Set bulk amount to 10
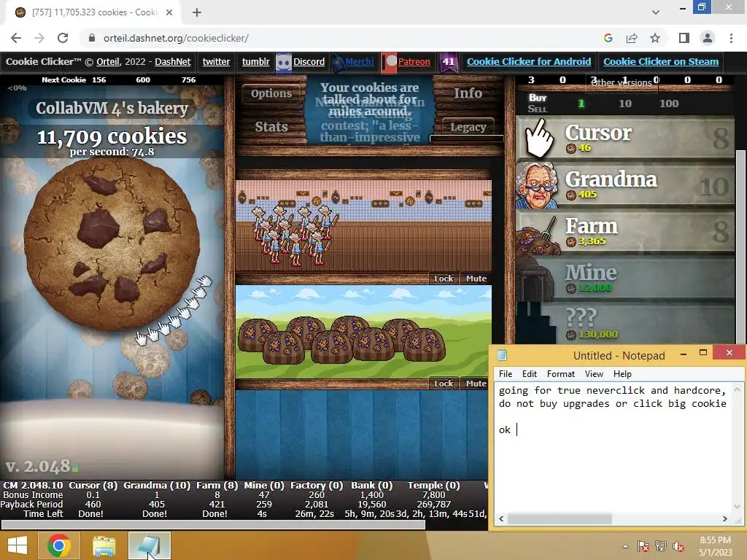This screenshot has width=747, height=560. pos(625,104)
